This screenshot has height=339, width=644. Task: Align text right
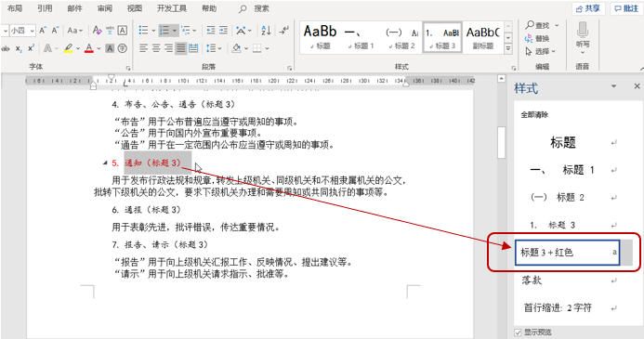tap(169, 48)
